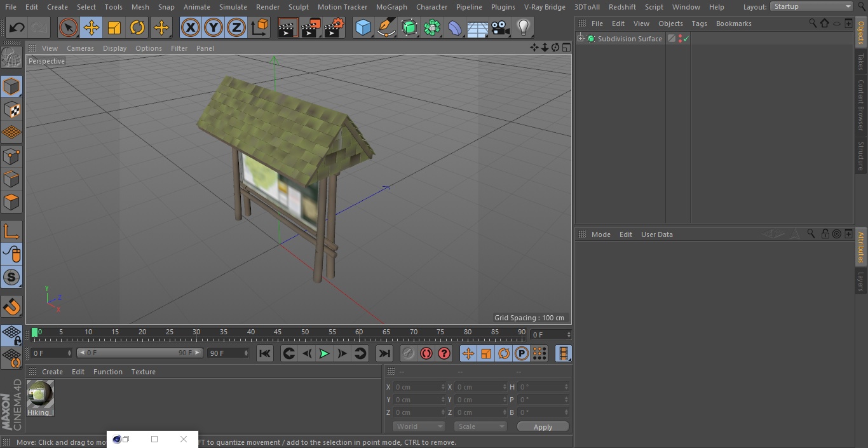
Task: Switch to Model mode
Action: coord(11,86)
